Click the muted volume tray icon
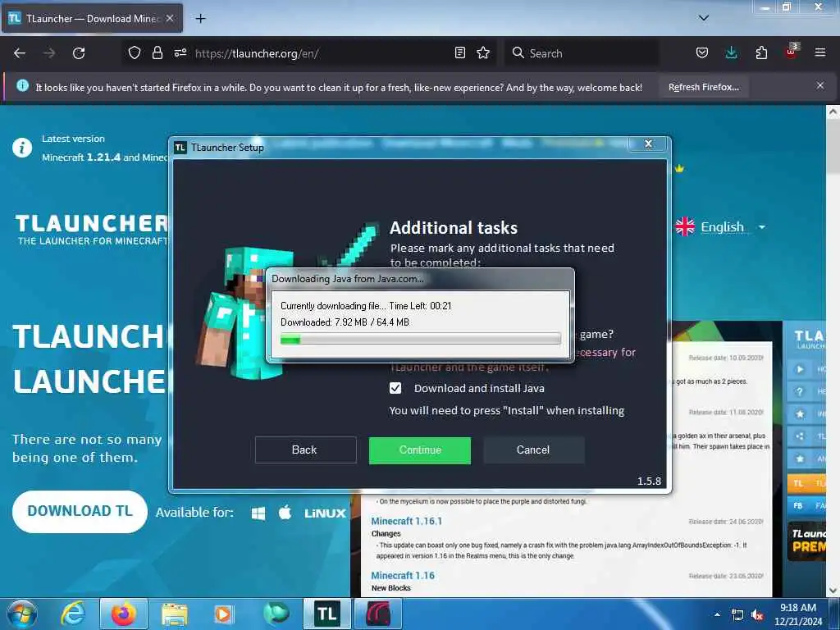The height and width of the screenshot is (630, 840). pyautogui.click(x=757, y=615)
